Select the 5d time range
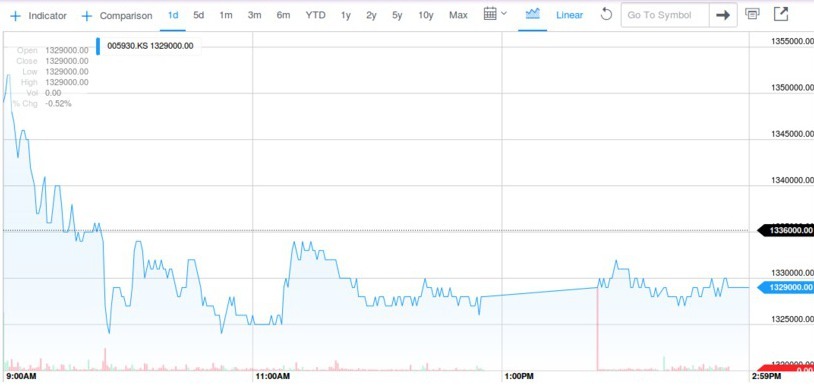Image resolution: width=814 pixels, height=386 pixels. (198, 15)
